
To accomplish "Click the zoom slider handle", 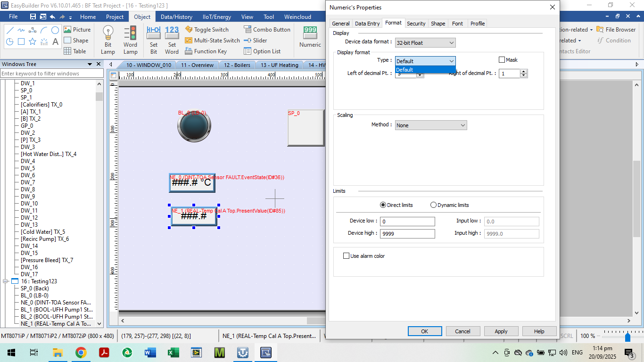I will point(627,337).
